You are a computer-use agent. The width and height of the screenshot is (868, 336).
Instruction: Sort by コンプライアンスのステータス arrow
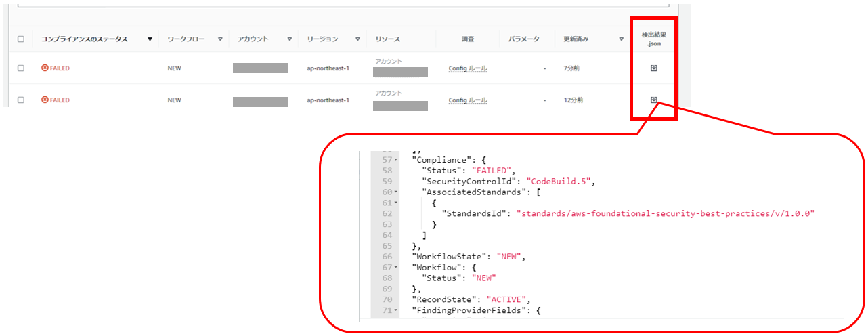(x=150, y=39)
